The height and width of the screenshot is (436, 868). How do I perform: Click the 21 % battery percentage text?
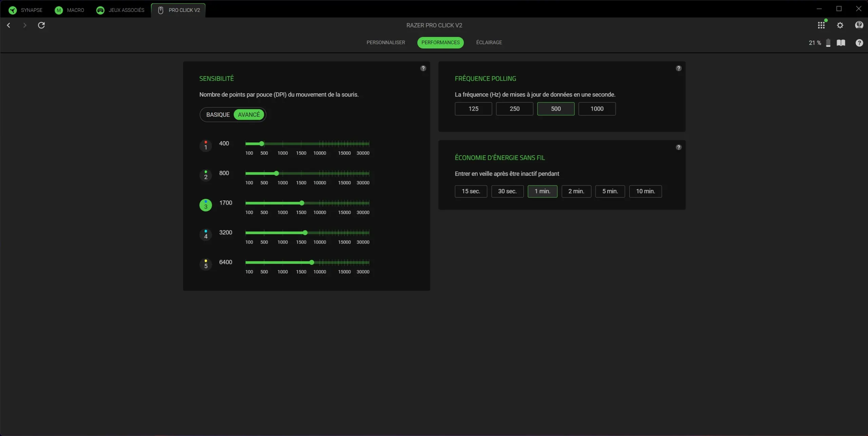(x=815, y=43)
